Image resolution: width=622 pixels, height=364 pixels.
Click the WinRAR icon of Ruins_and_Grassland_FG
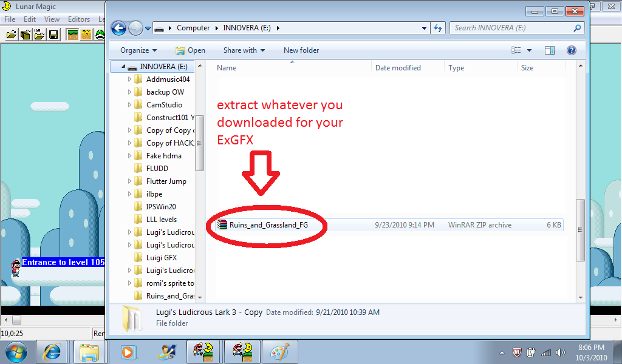pyautogui.click(x=222, y=225)
